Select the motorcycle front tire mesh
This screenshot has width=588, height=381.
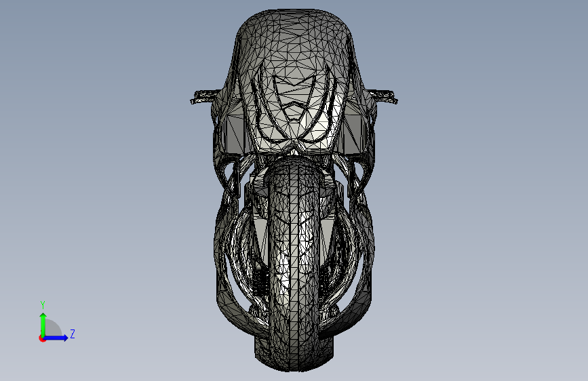tap(294, 264)
